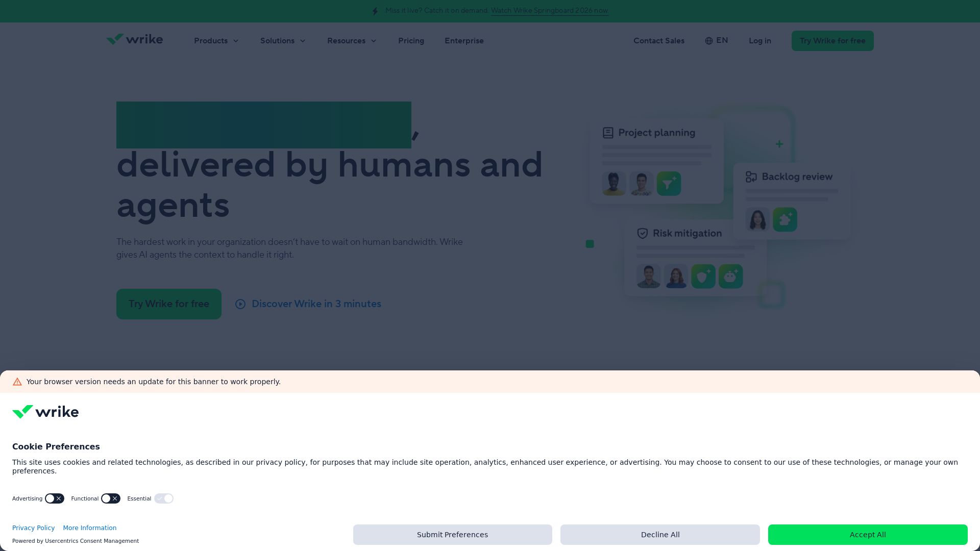The image size is (980, 551).
Task: Toggle the Essential cookies switch
Action: (x=164, y=498)
